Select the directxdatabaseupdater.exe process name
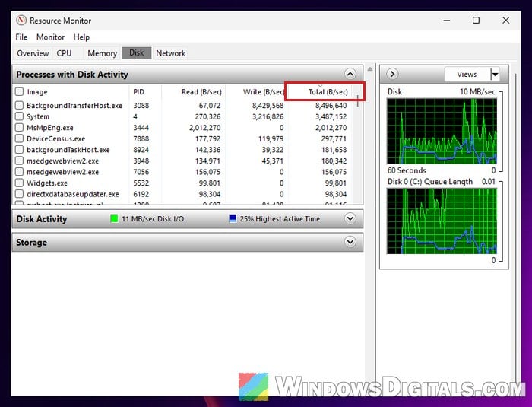 coord(73,194)
